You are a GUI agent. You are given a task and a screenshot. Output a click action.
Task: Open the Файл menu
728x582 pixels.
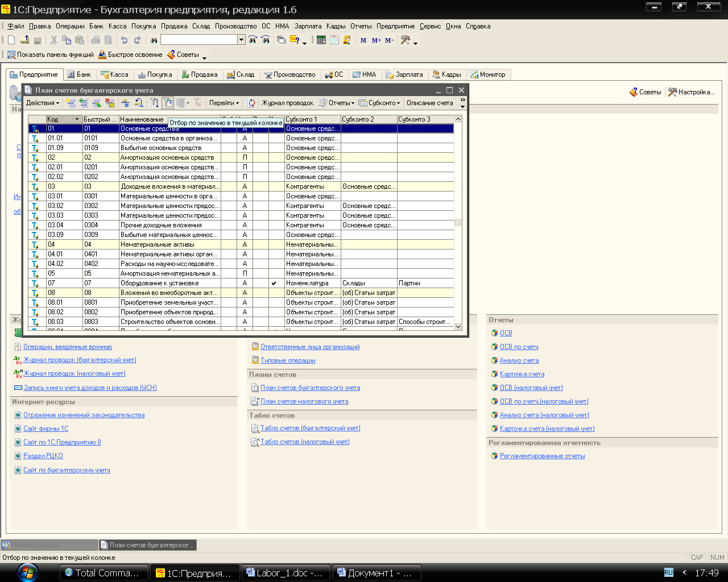[x=15, y=26]
